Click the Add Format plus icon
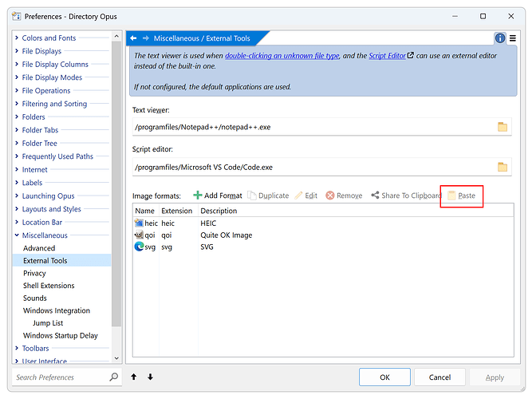532x399 pixels. [x=198, y=196]
